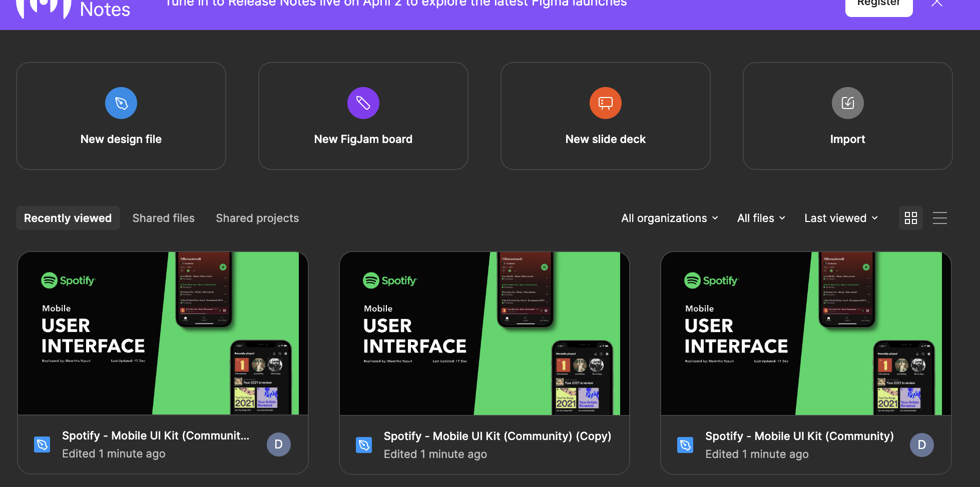Click title 'Spotify - Mobile UI Kit (Communit...'

156,435
